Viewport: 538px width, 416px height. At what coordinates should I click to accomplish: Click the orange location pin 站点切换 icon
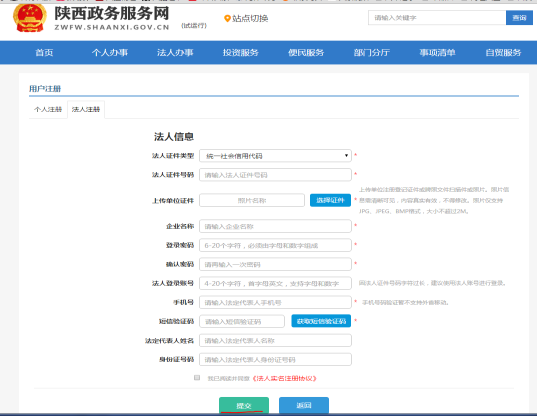pos(227,19)
